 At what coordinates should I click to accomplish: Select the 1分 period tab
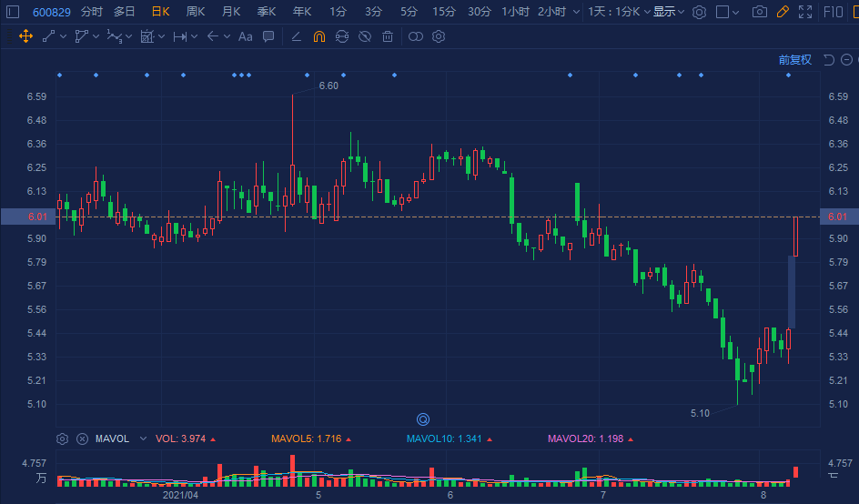click(338, 12)
